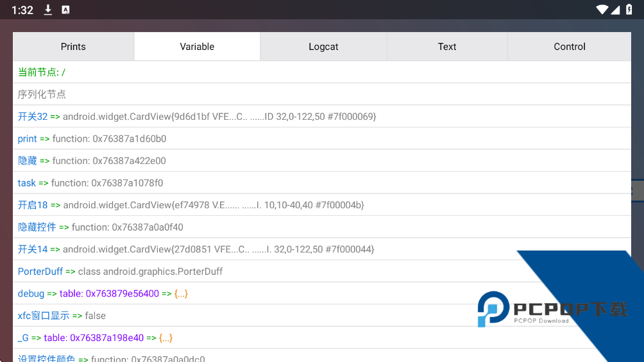This screenshot has height=362, width=644.
Task: Select the print function variable
Action: 92,138
